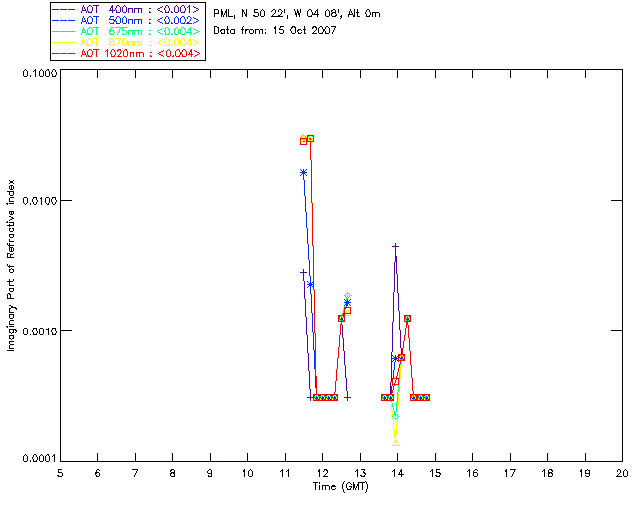Click the y-axis value 0.0010
640x512 pixels.
pyautogui.click(x=40, y=331)
